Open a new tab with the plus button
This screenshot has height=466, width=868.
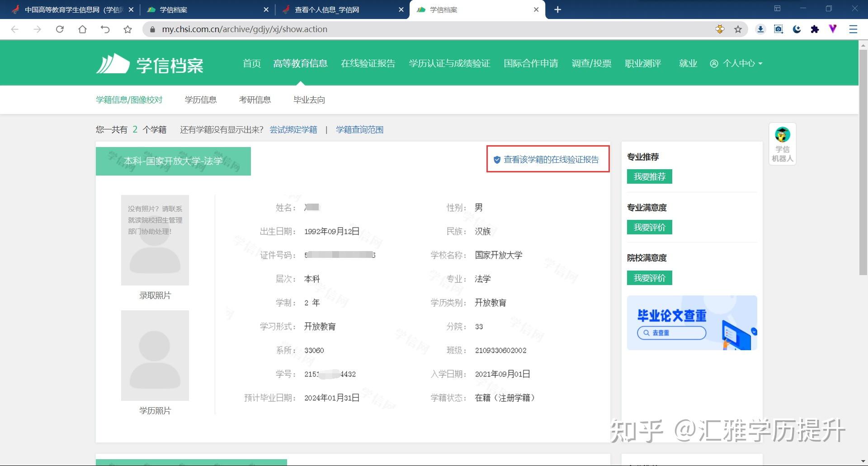[558, 10]
